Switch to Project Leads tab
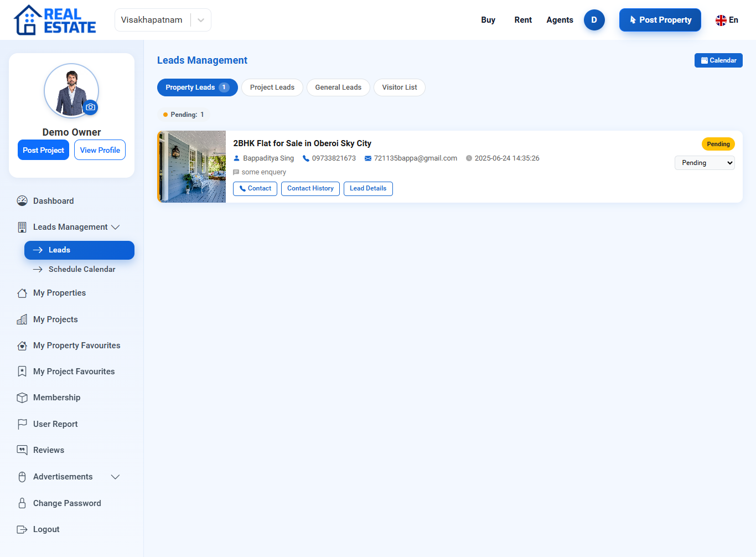 pos(272,87)
